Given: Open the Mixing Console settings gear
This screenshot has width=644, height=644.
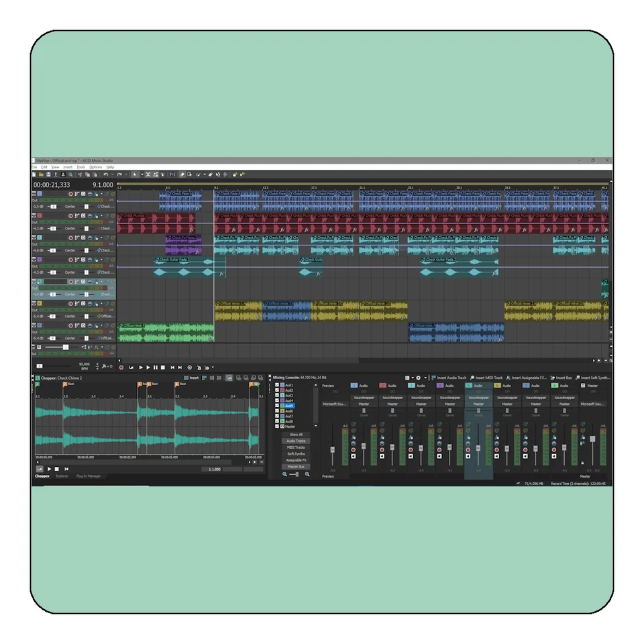Looking at the screenshot, I should (x=419, y=378).
